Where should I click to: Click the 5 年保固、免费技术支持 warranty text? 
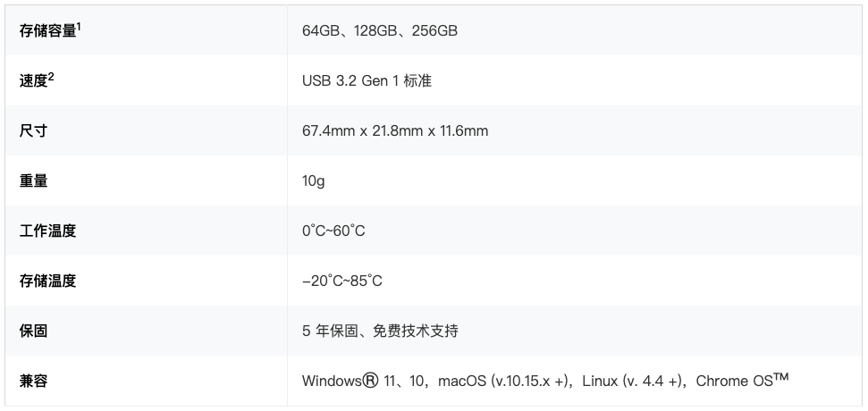[380, 331]
